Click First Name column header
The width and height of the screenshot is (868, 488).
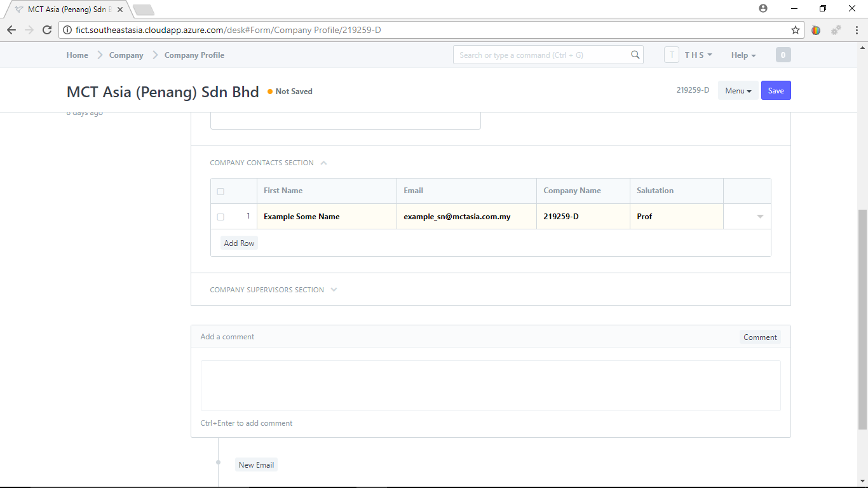[x=327, y=191]
